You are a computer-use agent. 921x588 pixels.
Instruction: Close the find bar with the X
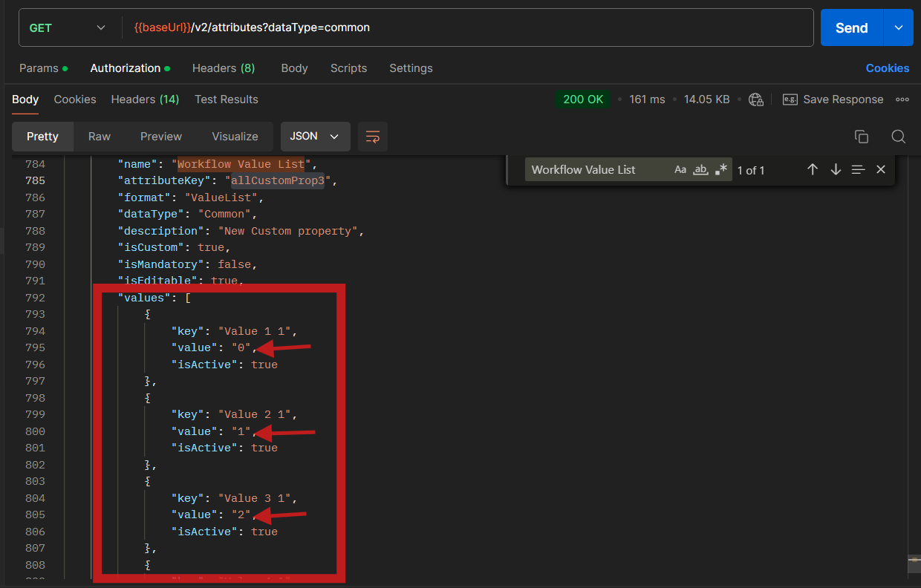click(x=881, y=170)
